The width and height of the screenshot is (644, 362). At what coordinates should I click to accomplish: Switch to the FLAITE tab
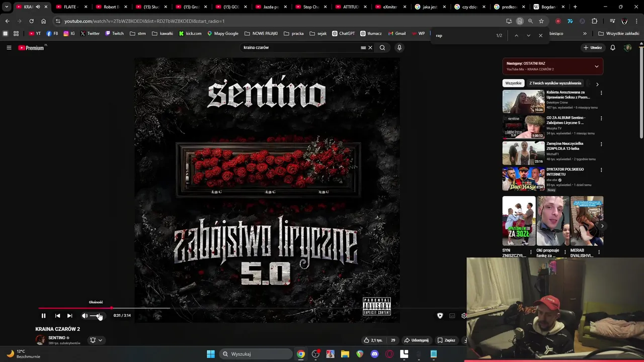click(x=71, y=7)
